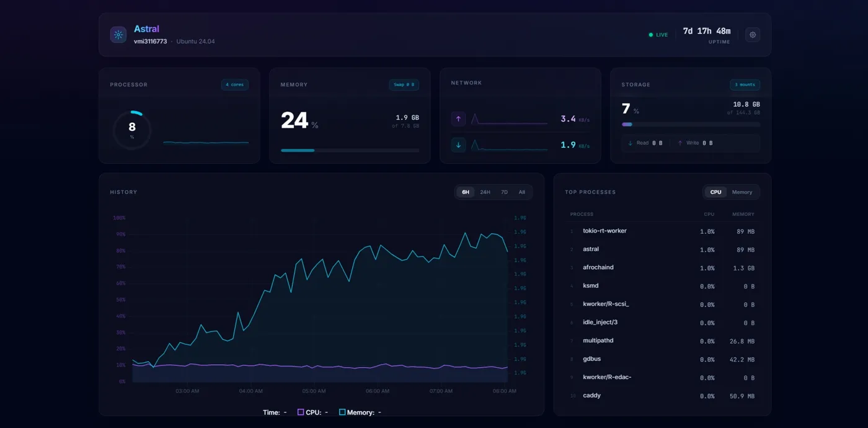Image resolution: width=868 pixels, height=428 pixels.
Task: Click the 4 cores badge
Action: (235, 85)
